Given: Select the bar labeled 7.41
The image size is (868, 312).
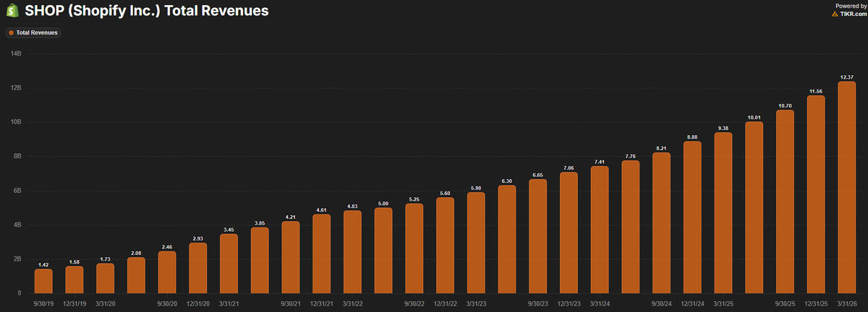Looking at the screenshot, I should 600,230.
